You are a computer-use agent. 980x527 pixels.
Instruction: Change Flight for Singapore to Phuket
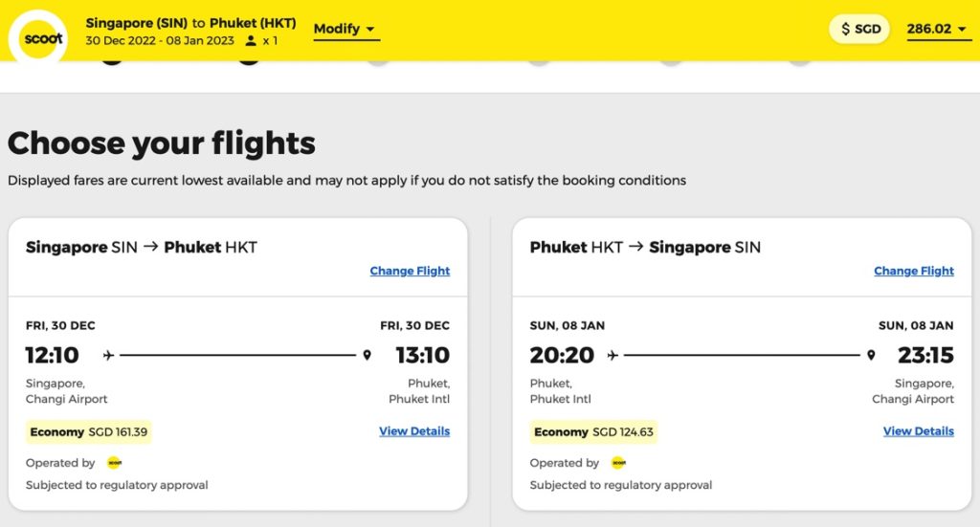(410, 271)
